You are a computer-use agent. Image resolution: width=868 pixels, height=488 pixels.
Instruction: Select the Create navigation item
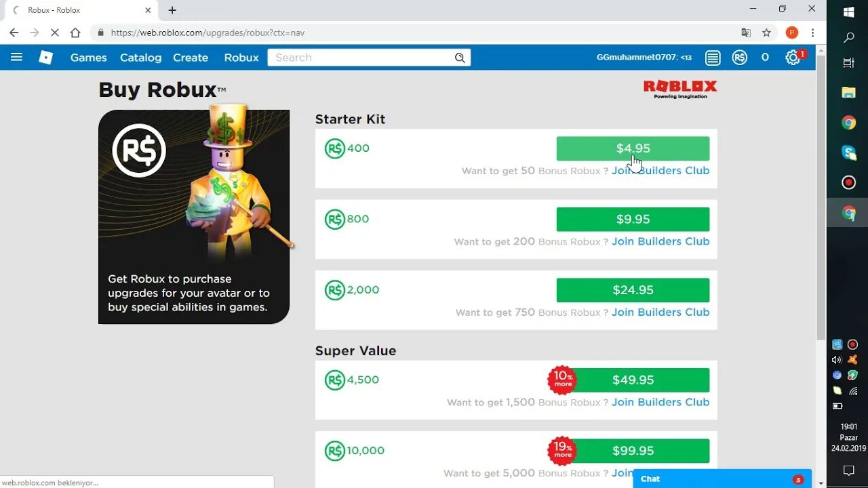pos(191,58)
